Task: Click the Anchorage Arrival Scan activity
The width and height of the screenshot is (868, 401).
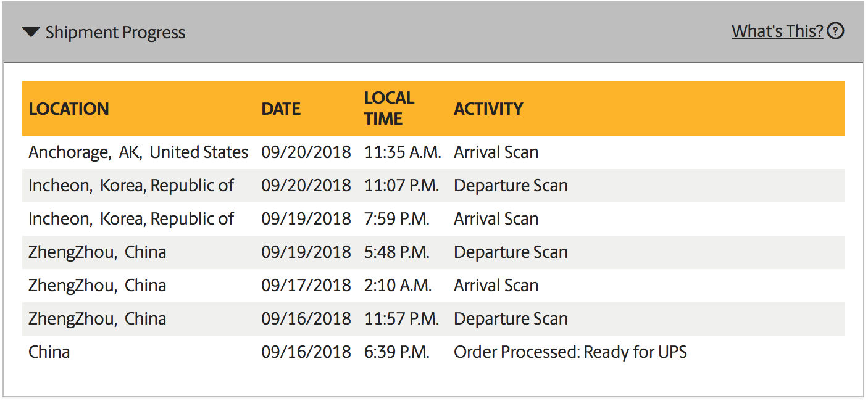Action: click(x=496, y=152)
